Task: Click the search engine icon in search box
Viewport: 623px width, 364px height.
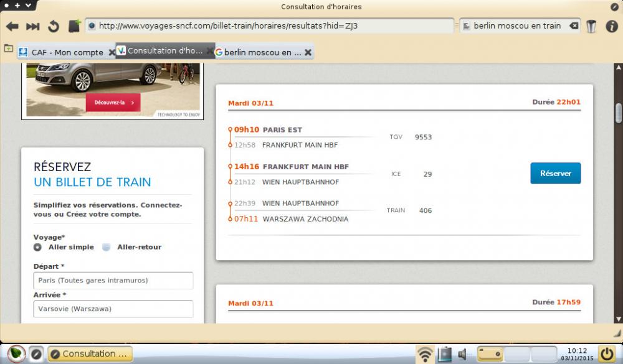Action: 467,26
